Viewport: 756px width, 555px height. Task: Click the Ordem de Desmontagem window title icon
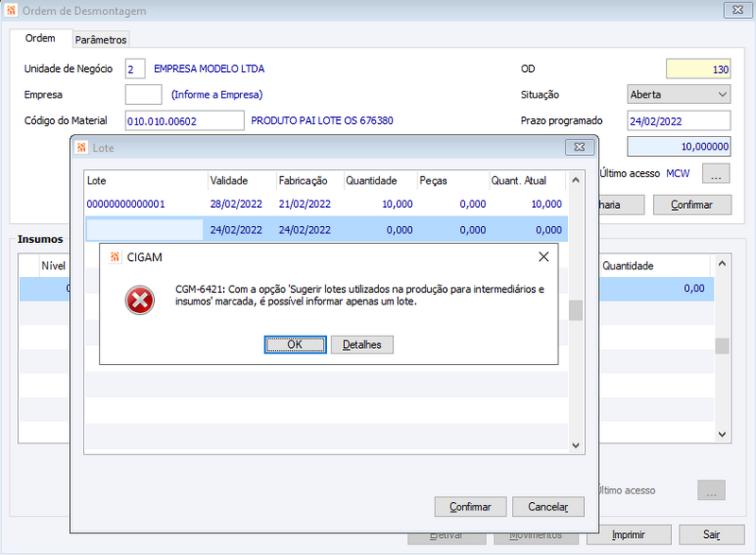(x=11, y=10)
